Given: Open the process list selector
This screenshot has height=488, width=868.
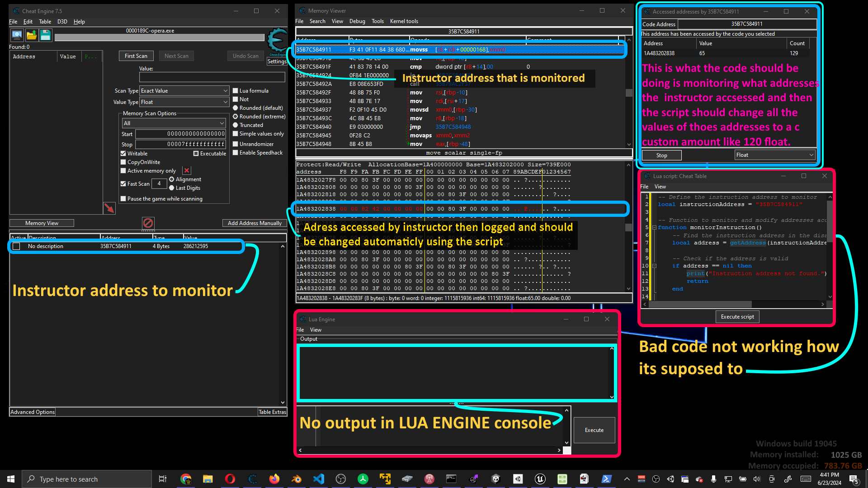Looking at the screenshot, I should tap(16, 35).
